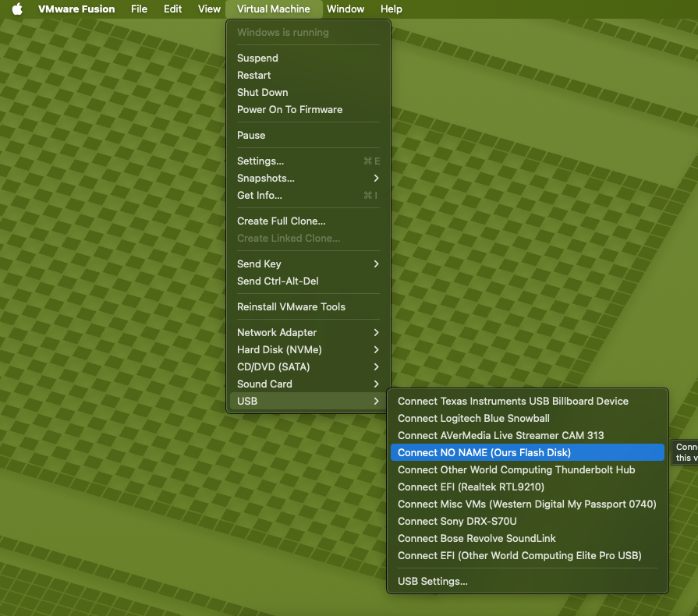Expand the Network Adapter submenu
The height and width of the screenshot is (616, 698).
[309, 332]
